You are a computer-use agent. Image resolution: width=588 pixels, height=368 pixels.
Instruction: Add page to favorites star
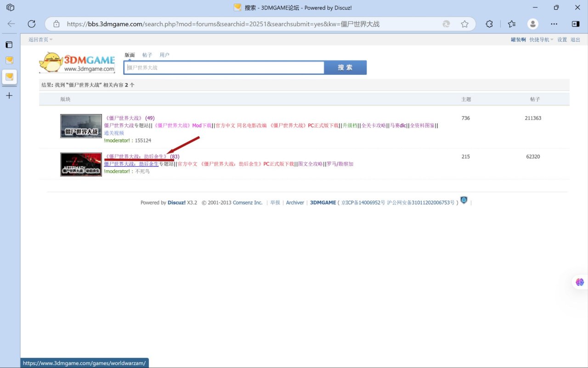pyautogui.click(x=465, y=24)
